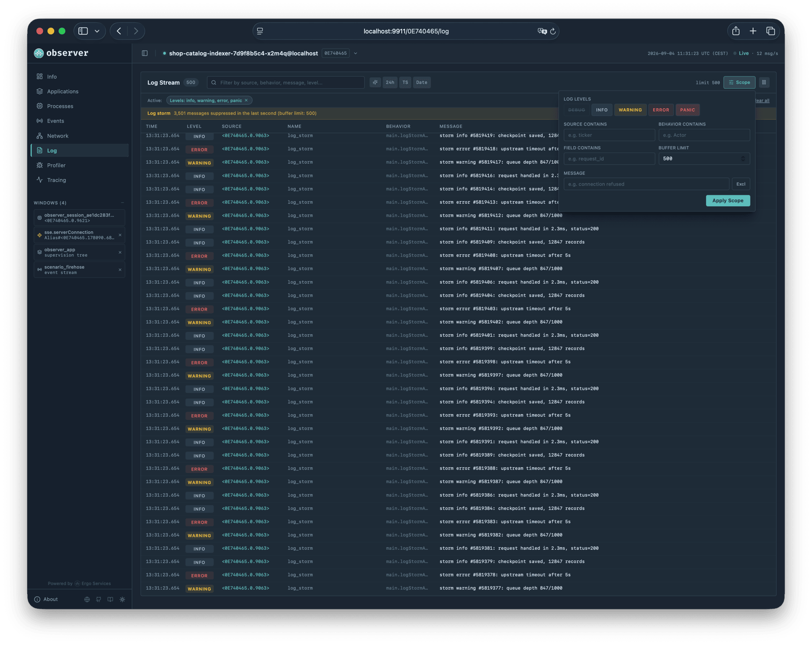Open the About link
Image resolution: width=812 pixels, height=645 pixels.
pos(46,600)
